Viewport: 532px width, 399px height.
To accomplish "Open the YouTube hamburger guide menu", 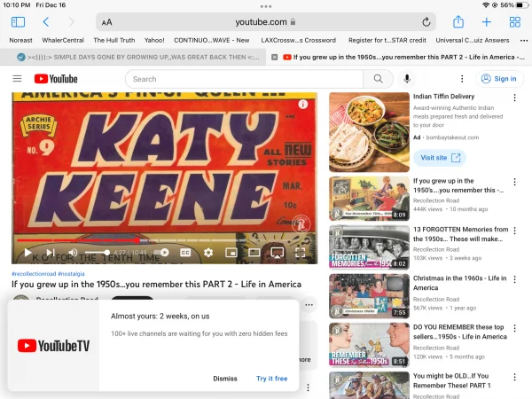I will click(x=17, y=79).
